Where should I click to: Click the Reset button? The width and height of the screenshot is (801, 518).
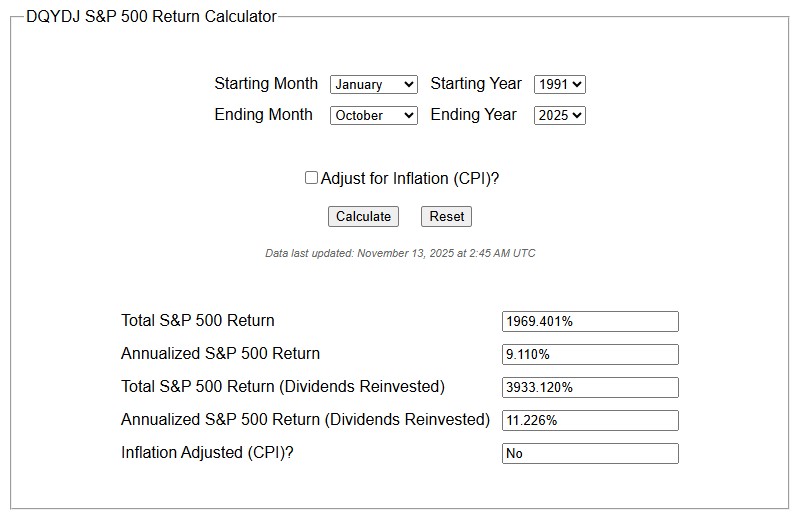(x=446, y=216)
